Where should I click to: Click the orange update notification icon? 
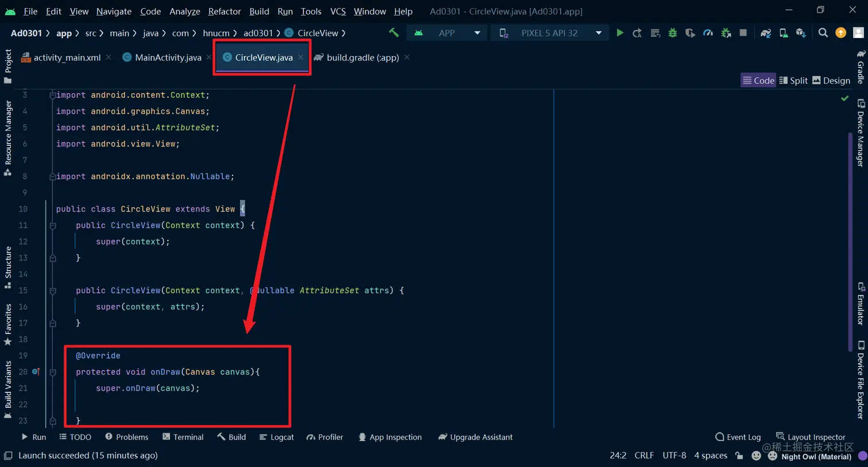[x=841, y=33]
